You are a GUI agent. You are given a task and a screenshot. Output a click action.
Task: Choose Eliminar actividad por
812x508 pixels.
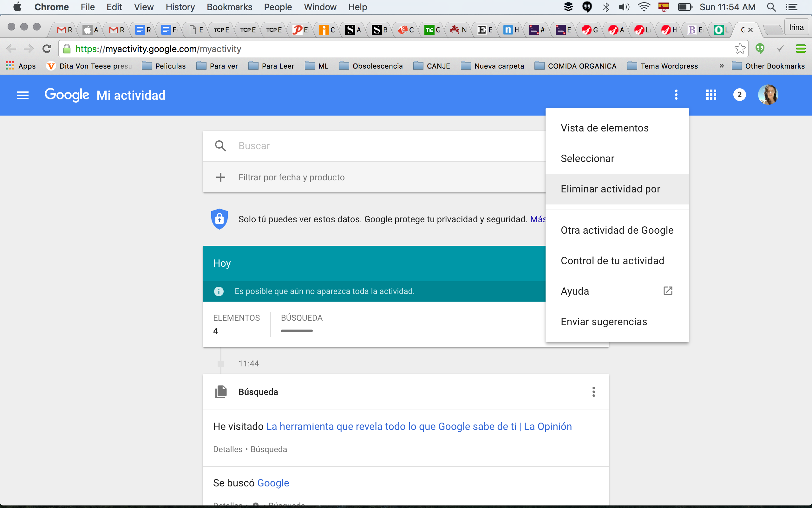(x=617, y=189)
